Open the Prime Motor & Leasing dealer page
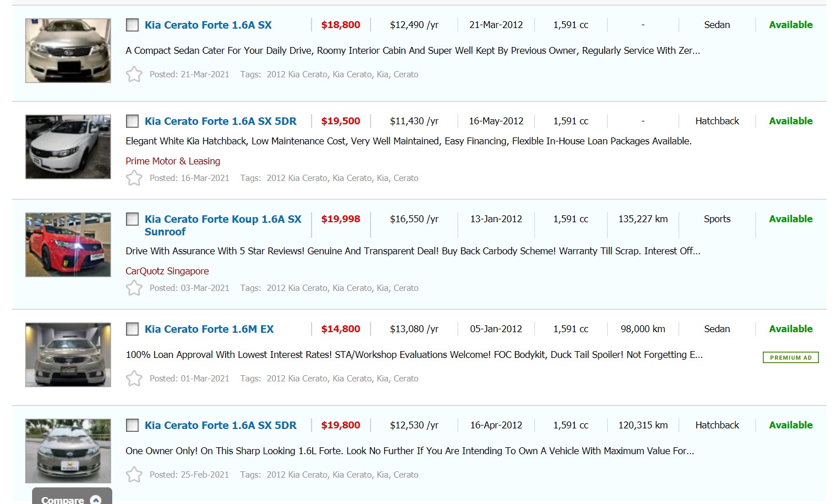This screenshot has width=839, height=504. [x=173, y=162]
